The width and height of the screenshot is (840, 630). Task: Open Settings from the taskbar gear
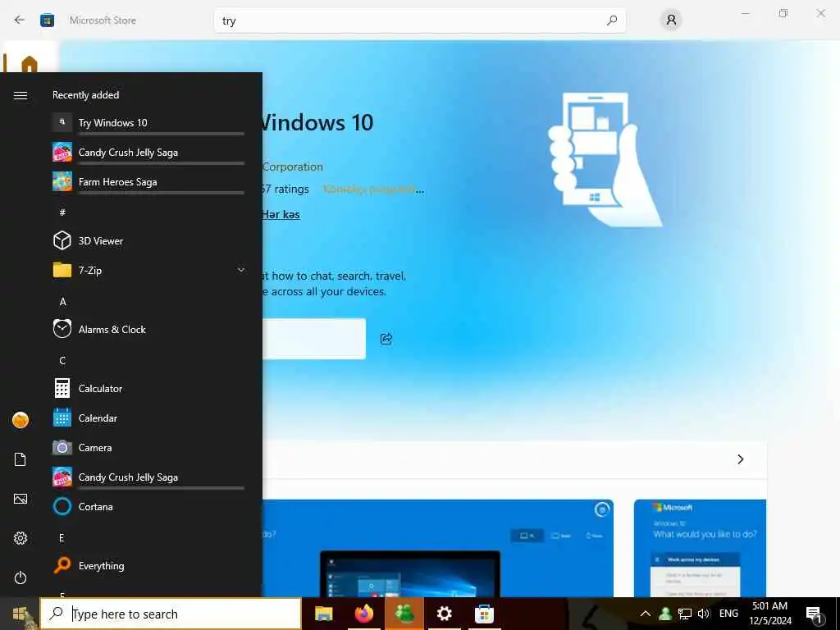pyautogui.click(x=444, y=614)
